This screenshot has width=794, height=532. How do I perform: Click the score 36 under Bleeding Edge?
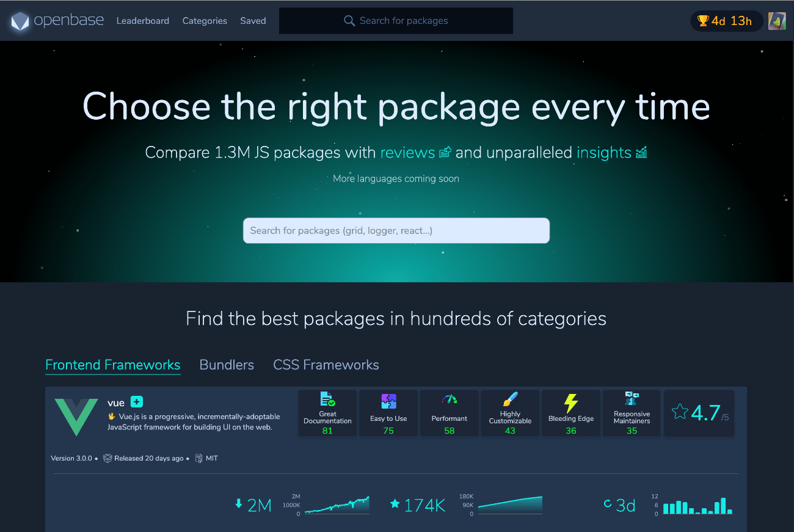571,431
